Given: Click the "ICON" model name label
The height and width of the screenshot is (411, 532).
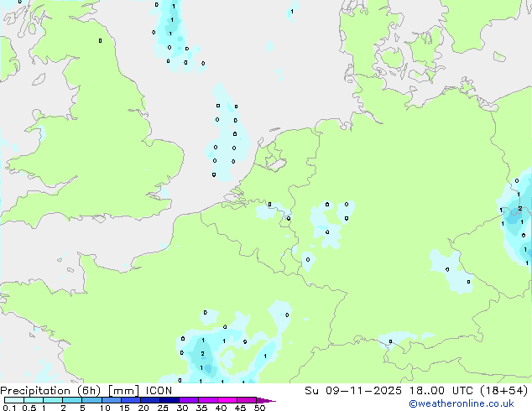Looking at the screenshot, I should (159, 391).
